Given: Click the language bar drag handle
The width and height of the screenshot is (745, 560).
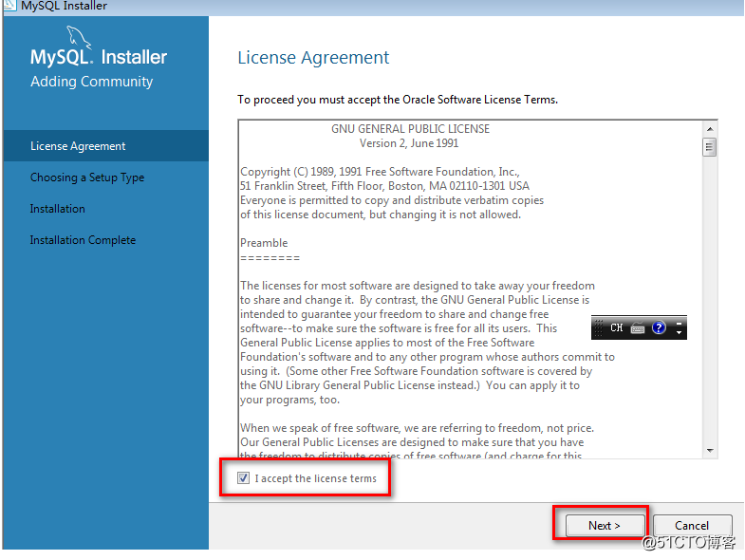Looking at the screenshot, I should coord(598,328).
